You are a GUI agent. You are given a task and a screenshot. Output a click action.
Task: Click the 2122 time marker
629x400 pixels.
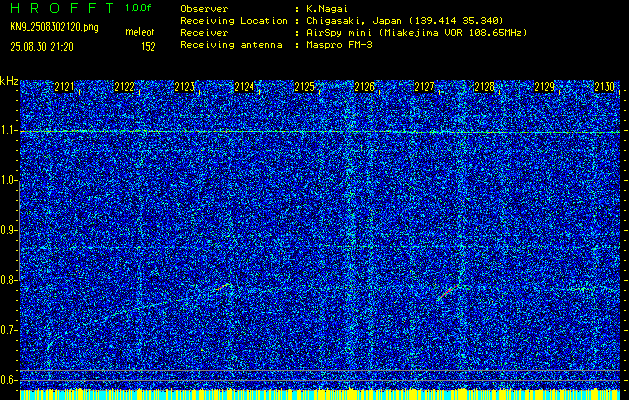tap(124, 87)
